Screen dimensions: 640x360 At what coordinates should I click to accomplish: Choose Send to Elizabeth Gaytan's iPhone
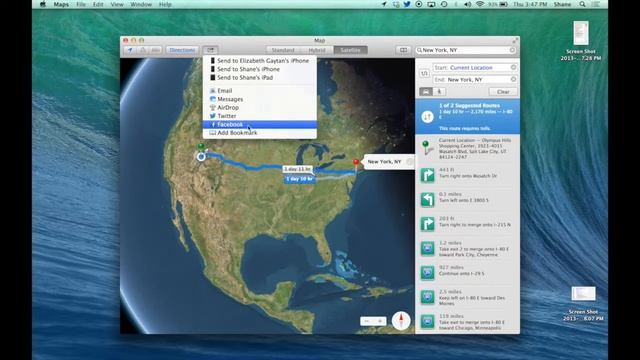coord(260,61)
